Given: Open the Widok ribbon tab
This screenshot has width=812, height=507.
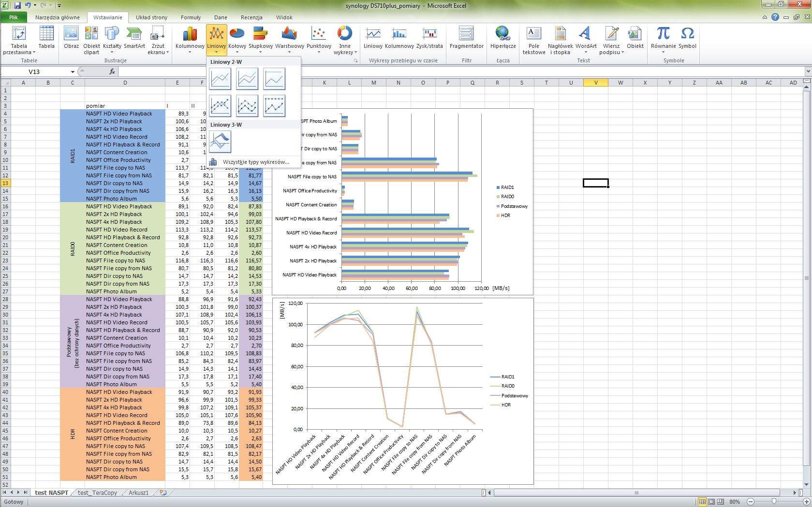Looking at the screenshot, I should (x=284, y=17).
